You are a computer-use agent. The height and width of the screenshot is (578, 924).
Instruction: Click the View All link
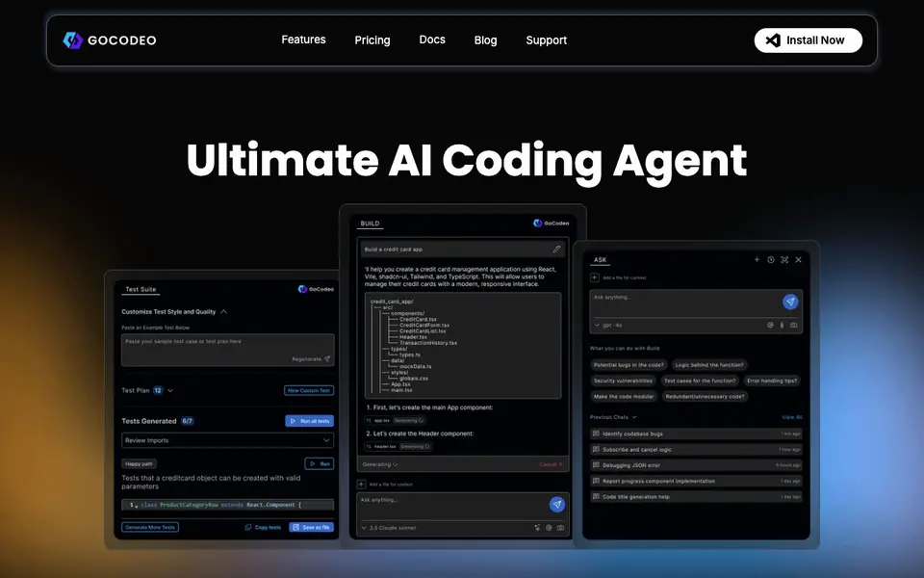pyautogui.click(x=792, y=417)
